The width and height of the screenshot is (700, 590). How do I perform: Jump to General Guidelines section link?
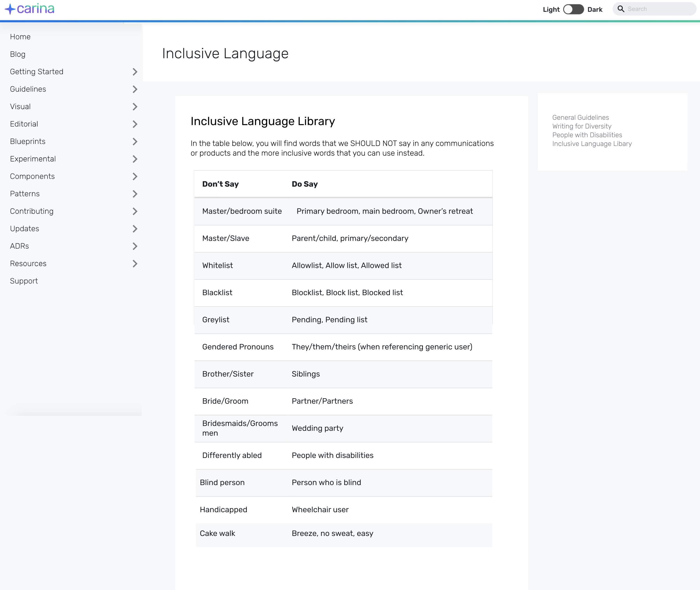[x=580, y=117]
